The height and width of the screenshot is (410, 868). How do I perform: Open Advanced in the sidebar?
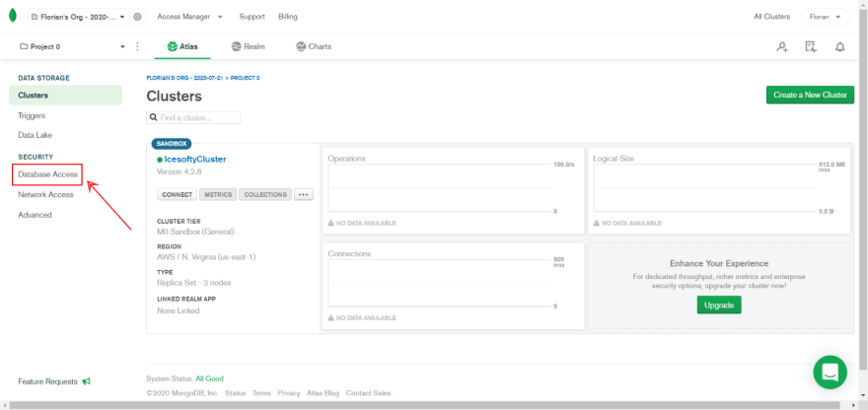[35, 215]
